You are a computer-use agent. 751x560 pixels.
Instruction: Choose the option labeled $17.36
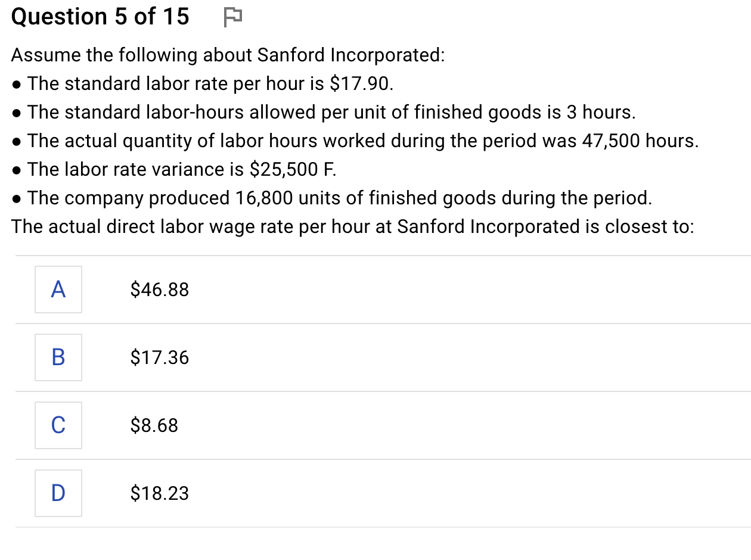tap(159, 357)
